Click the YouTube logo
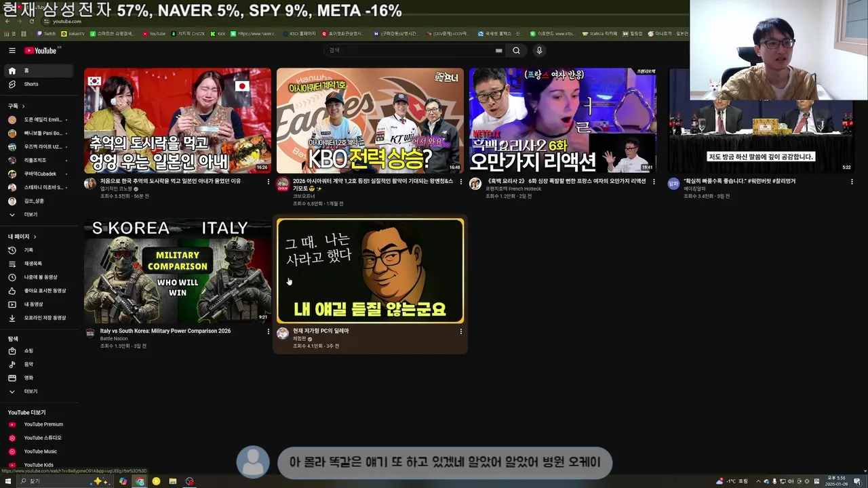The height and width of the screenshot is (488, 868). pyautogui.click(x=40, y=51)
